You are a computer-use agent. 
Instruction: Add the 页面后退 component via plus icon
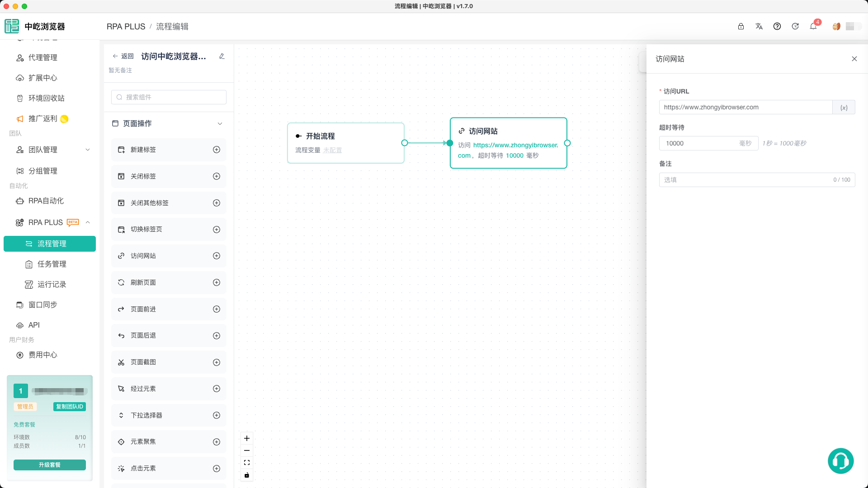point(217,336)
